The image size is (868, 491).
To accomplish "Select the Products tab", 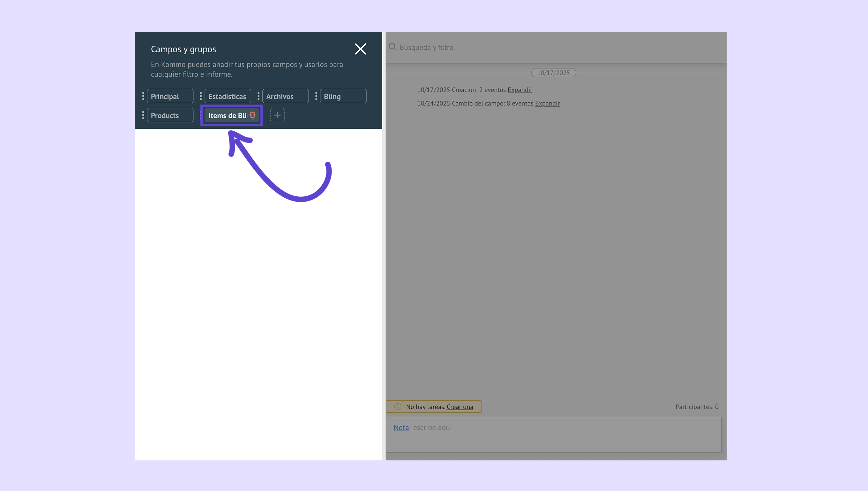I will 170,115.
